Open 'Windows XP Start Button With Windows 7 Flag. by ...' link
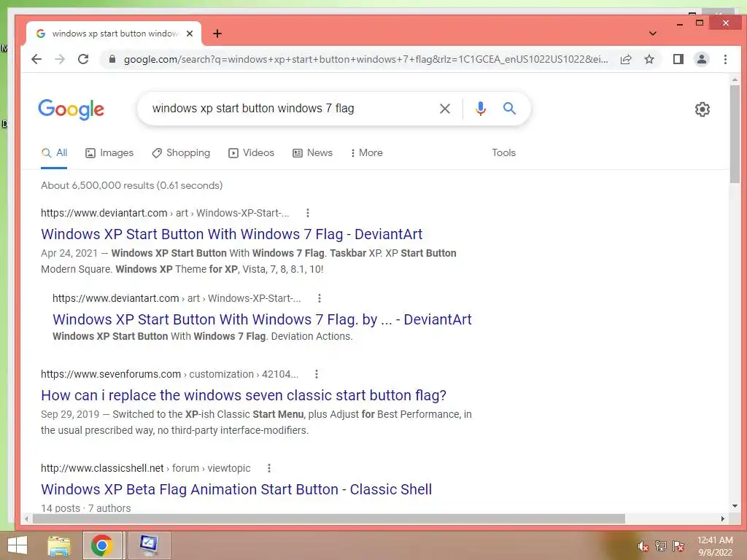Viewport: 747px width, 560px height. 262,319
